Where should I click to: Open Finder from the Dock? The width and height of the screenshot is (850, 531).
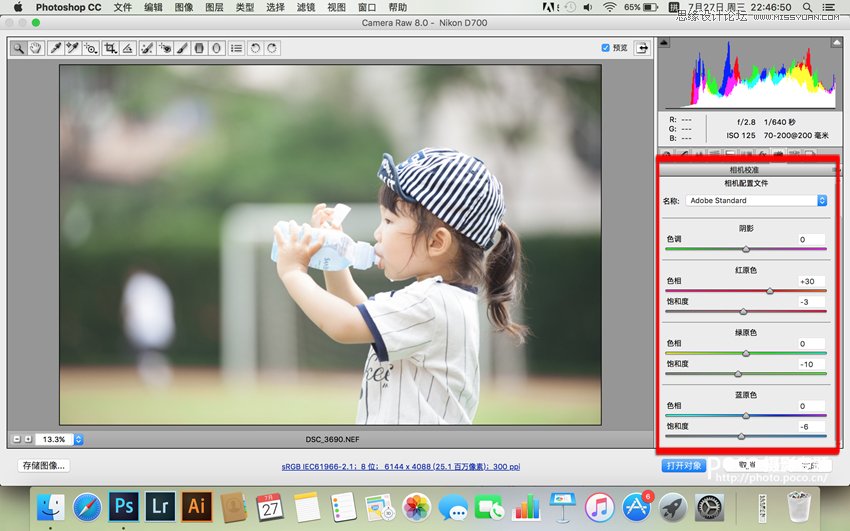point(51,507)
